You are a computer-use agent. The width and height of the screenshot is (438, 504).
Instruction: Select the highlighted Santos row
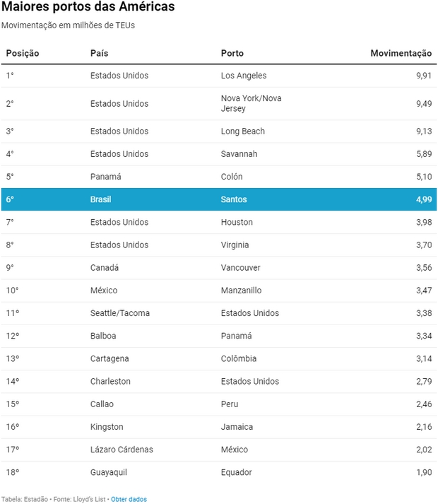(219, 199)
